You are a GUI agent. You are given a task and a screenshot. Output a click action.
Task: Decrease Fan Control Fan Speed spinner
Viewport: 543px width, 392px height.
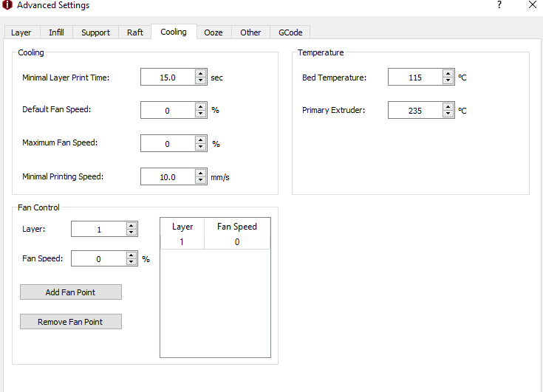tap(132, 262)
